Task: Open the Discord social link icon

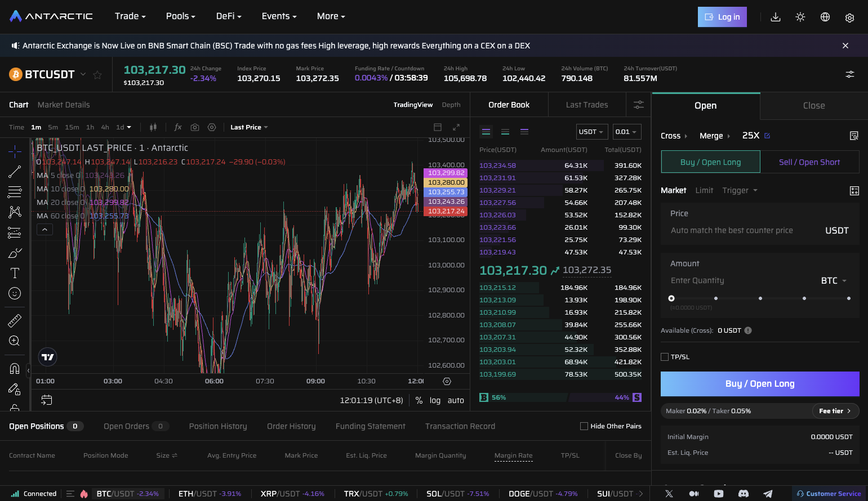Action: 744,494
